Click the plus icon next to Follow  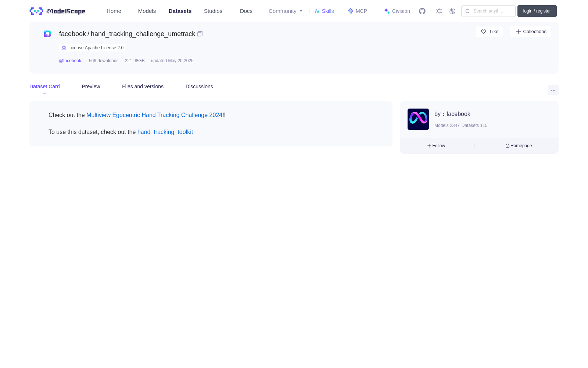tap(429, 146)
